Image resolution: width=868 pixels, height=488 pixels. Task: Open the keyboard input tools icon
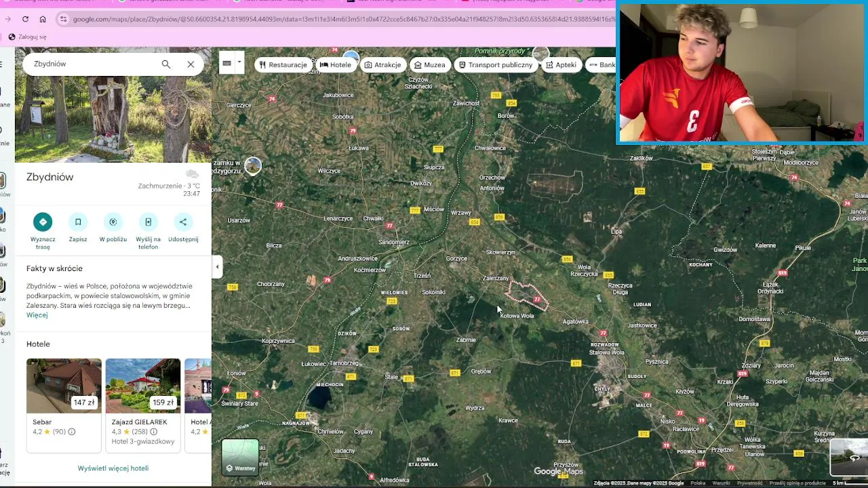227,63
